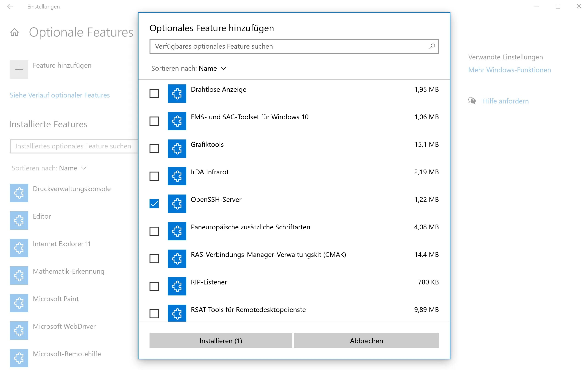Click the Abbrechen button
The height and width of the screenshot is (370, 588).
point(366,340)
